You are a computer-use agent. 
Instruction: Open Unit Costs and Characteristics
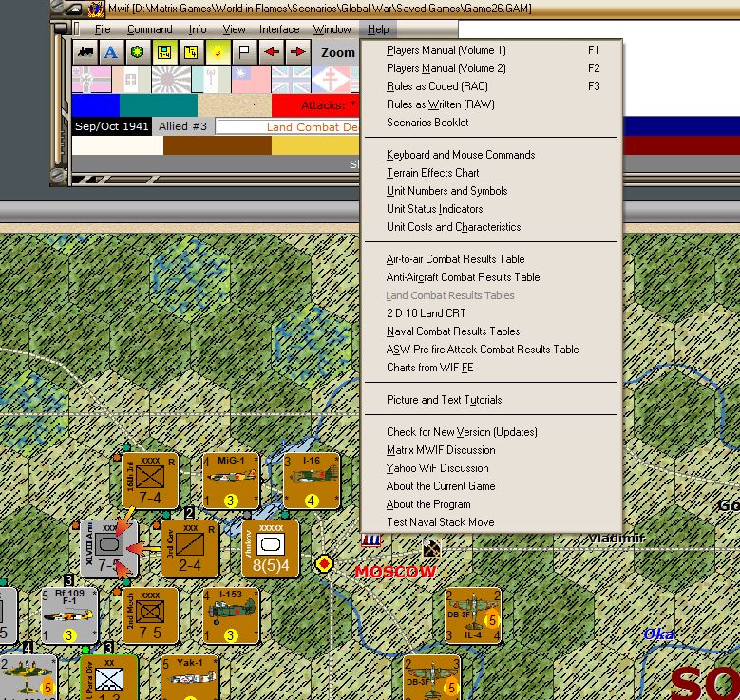tap(492, 227)
